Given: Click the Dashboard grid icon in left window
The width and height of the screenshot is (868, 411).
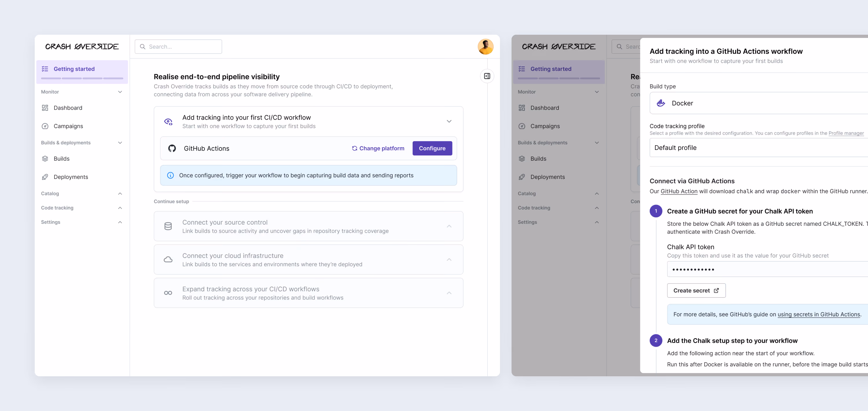Looking at the screenshot, I should click(45, 108).
